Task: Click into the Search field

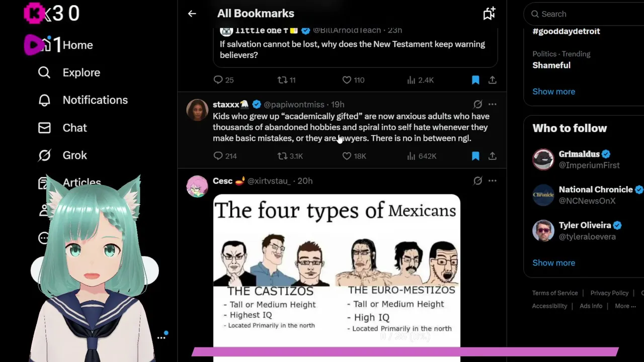Action: [586, 14]
